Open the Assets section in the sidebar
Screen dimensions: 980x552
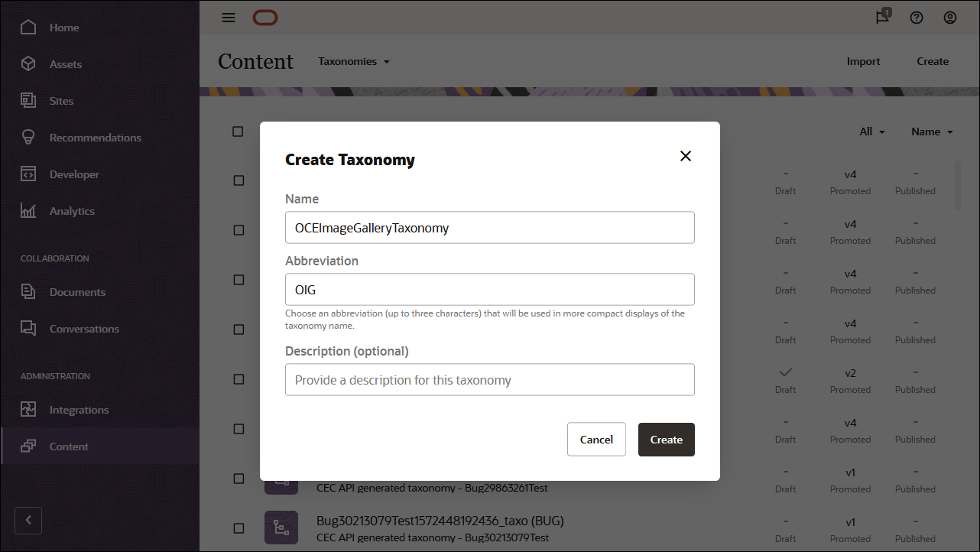pyautogui.click(x=65, y=63)
